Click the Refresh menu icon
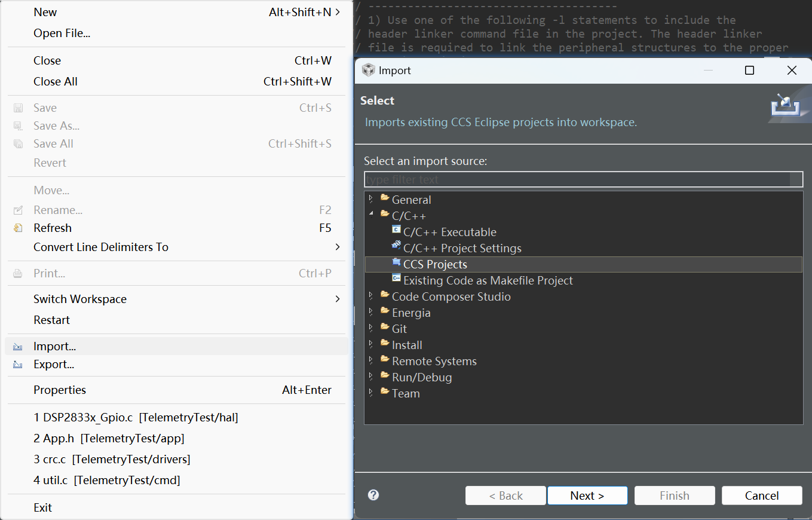This screenshot has height=520, width=812. (18, 228)
